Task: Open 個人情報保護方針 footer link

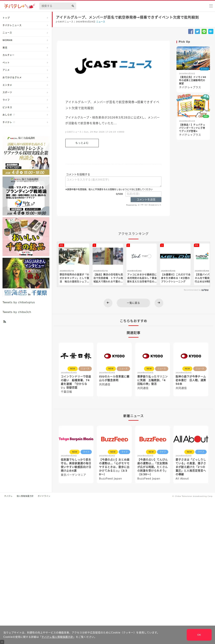Action: (x=25, y=496)
